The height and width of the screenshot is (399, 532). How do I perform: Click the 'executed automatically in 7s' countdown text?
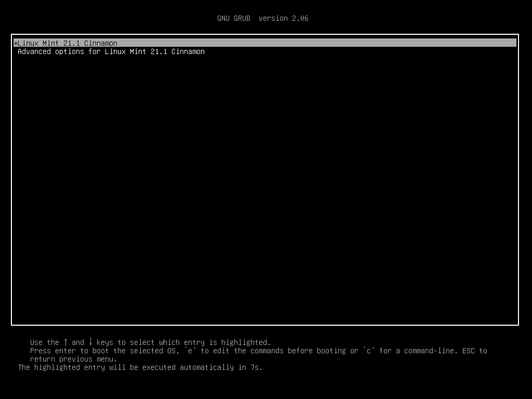(x=140, y=367)
